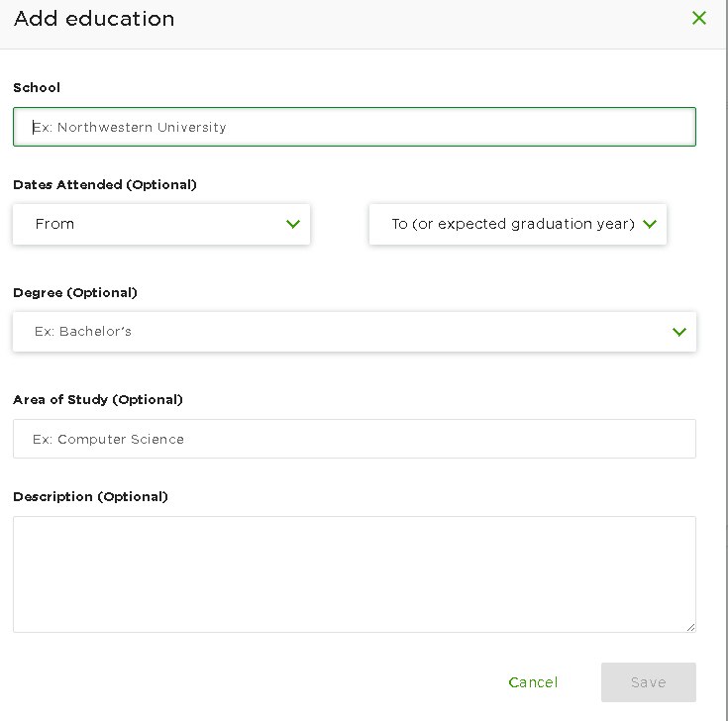This screenshot has width=728, height=721.
Task: Open the Degree dropdown showing Ex: Bachelor's
Action: click(x=355, y=332)
